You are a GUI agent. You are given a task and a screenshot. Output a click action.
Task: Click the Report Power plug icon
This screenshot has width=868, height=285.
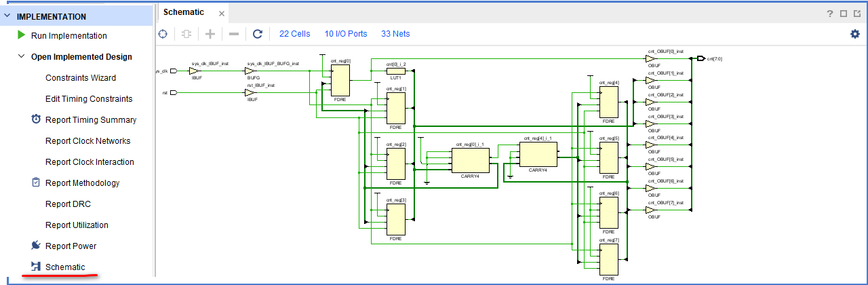click(x=37, y=246)
